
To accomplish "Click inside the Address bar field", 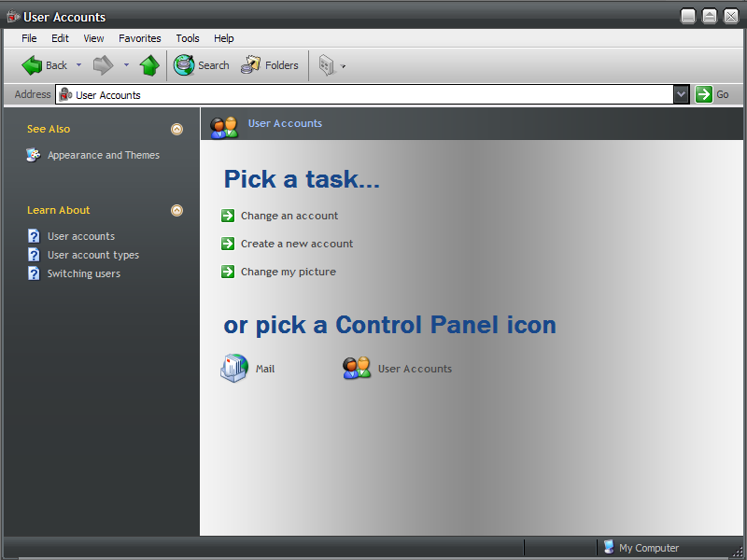I will tap(373, 94).
